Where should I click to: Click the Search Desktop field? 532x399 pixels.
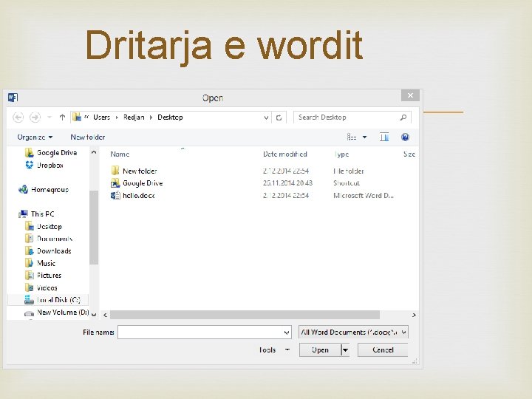(352, 117)
